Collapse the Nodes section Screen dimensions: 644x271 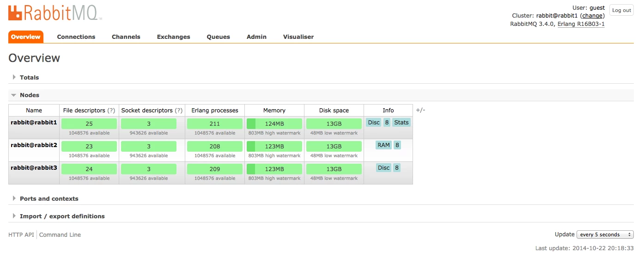click(30, 95)
